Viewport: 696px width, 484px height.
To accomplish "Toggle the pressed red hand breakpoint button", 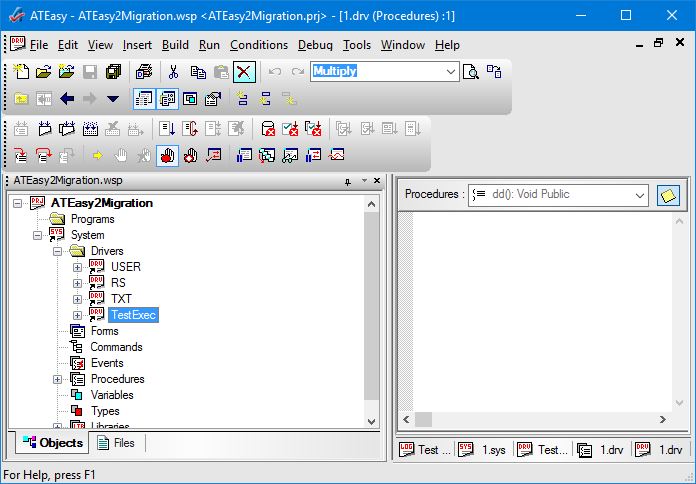I will coord(167,156).
